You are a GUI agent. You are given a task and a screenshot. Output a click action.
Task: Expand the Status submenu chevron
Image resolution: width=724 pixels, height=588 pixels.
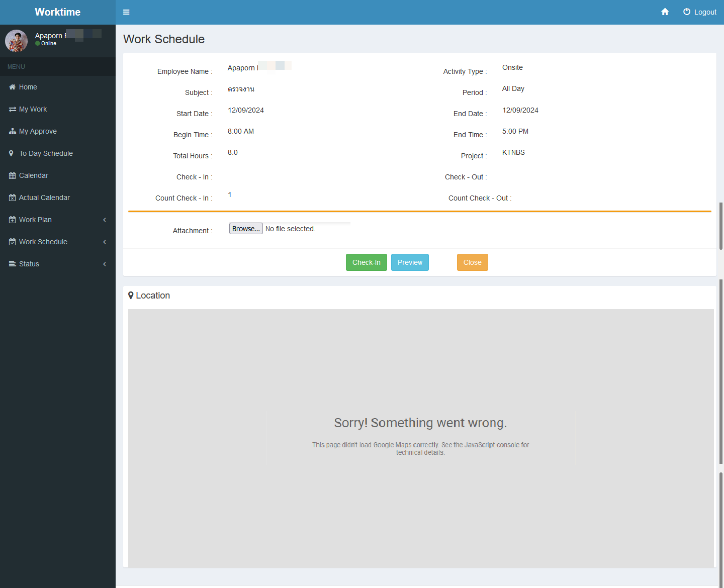105,264
